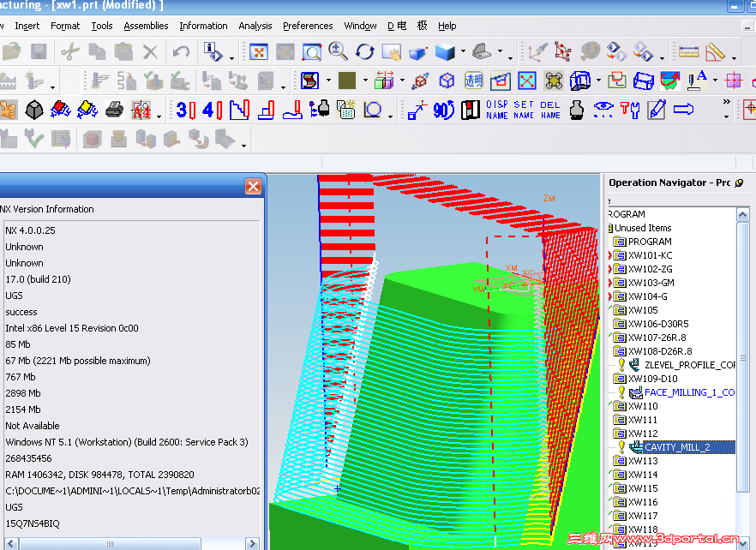Open the Format menu
The width and height of the screenshot is (756, 550).
click(x=65, y=26)
